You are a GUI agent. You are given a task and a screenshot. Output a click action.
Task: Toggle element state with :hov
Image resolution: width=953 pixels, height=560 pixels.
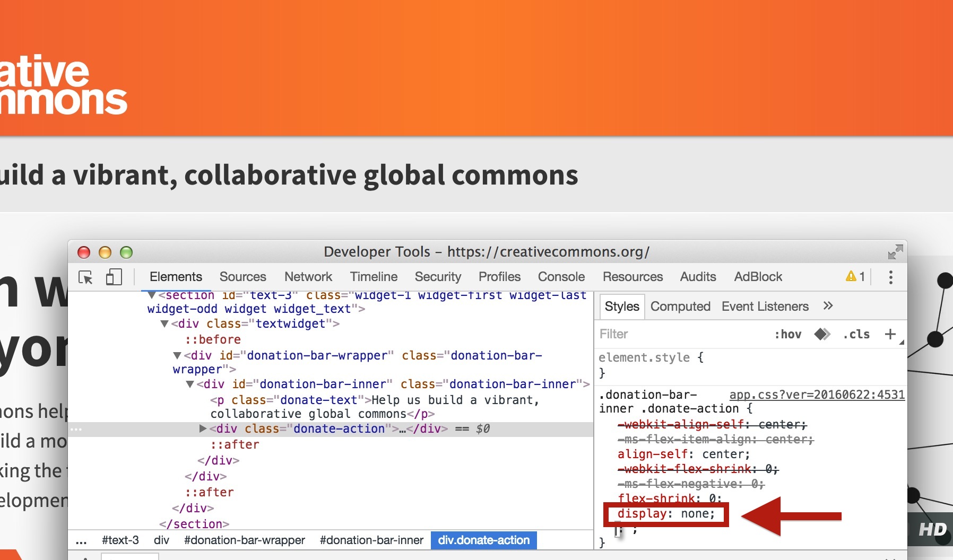(787, 334)
